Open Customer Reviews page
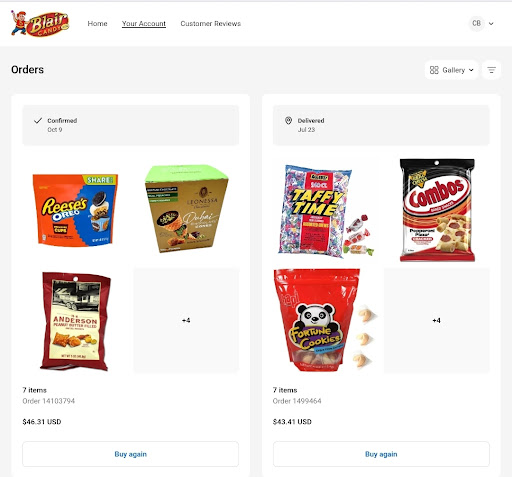Viewport: 512px width, 477px height. click(211, 24)
